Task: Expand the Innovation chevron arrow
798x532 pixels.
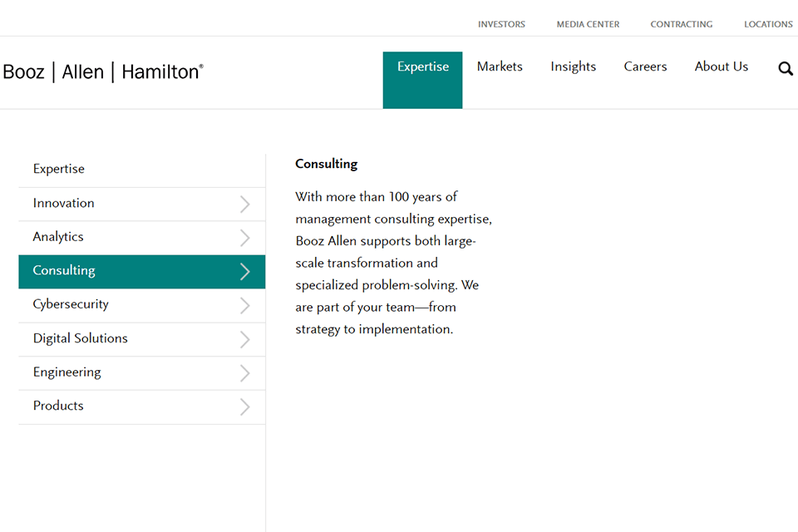Action: (244, 204)
